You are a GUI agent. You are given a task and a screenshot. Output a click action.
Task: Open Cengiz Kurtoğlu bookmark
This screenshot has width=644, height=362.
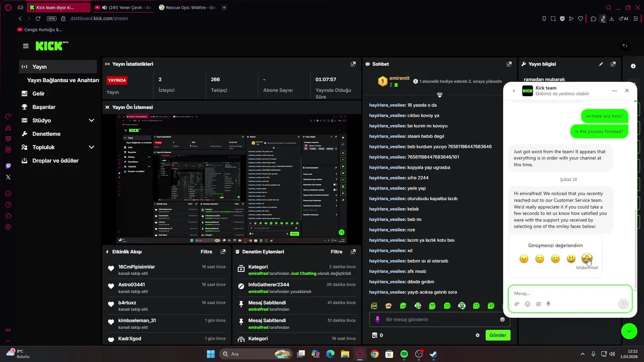pyautogui.click(x=40, y=30)
